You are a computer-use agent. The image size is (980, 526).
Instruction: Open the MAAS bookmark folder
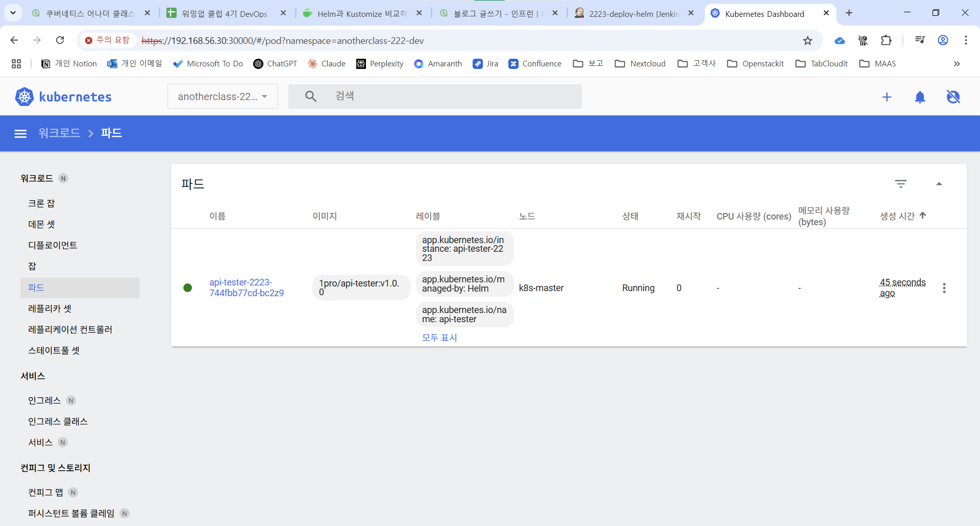(878, 64)
